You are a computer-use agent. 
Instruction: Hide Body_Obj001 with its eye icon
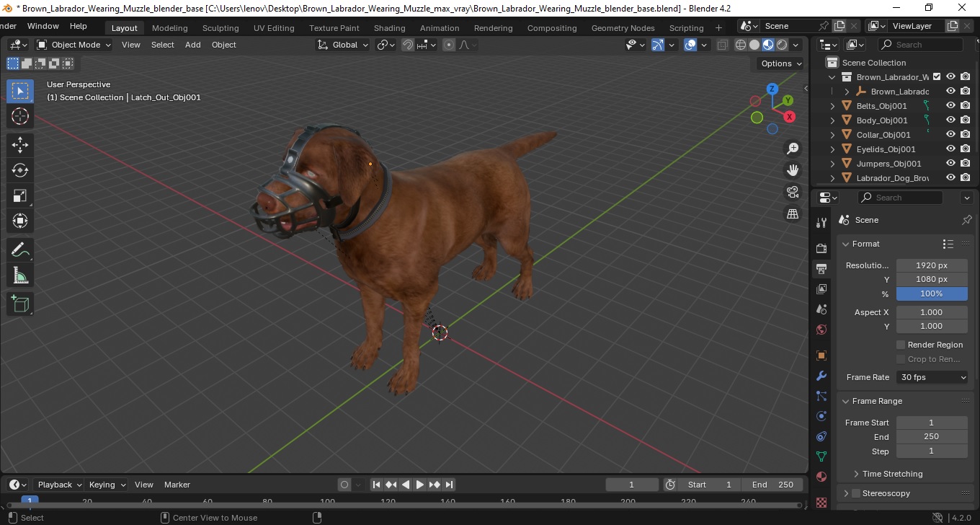click(x=950, y=120)
